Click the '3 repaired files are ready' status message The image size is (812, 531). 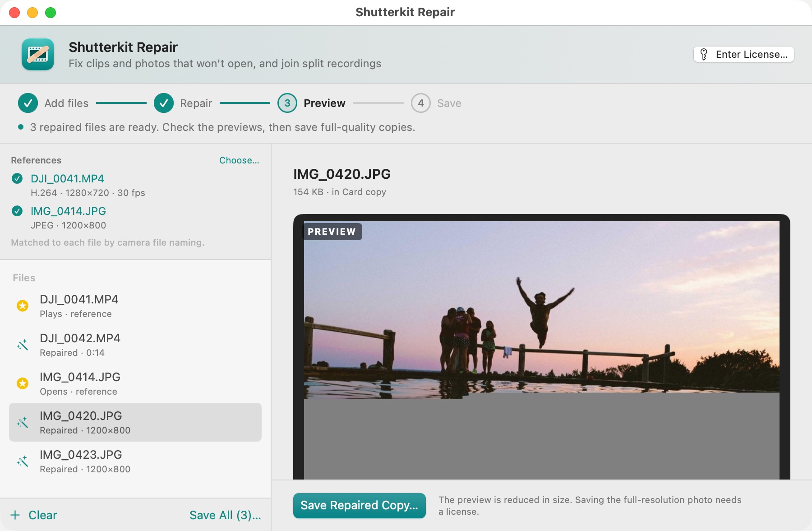coord(222,127)
